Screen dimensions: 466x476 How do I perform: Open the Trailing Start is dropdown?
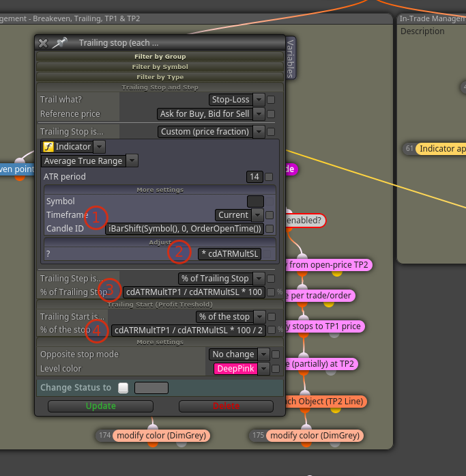click(231, 317)
